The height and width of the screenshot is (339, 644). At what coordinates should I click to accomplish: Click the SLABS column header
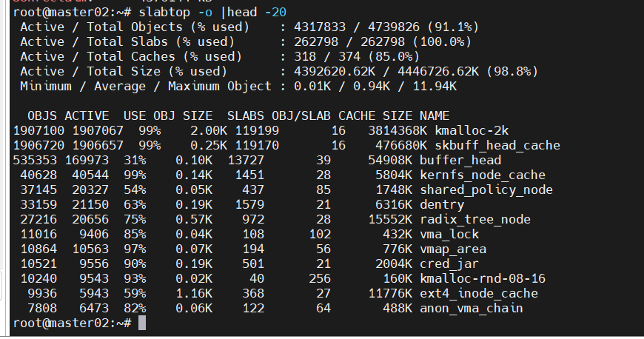point(246,116)
